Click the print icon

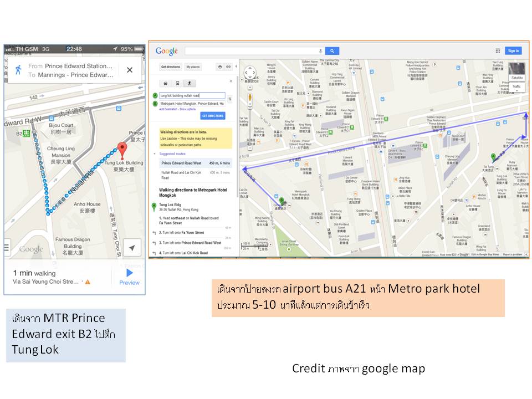tap(220, 67)
